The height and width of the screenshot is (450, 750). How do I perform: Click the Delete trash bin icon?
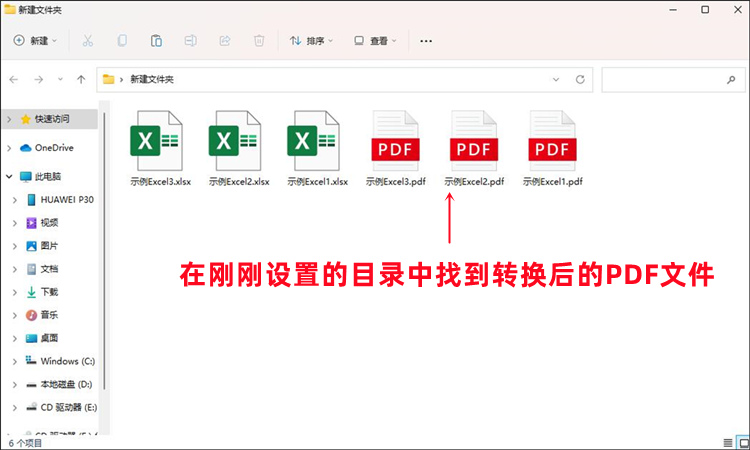pos(259,41)
